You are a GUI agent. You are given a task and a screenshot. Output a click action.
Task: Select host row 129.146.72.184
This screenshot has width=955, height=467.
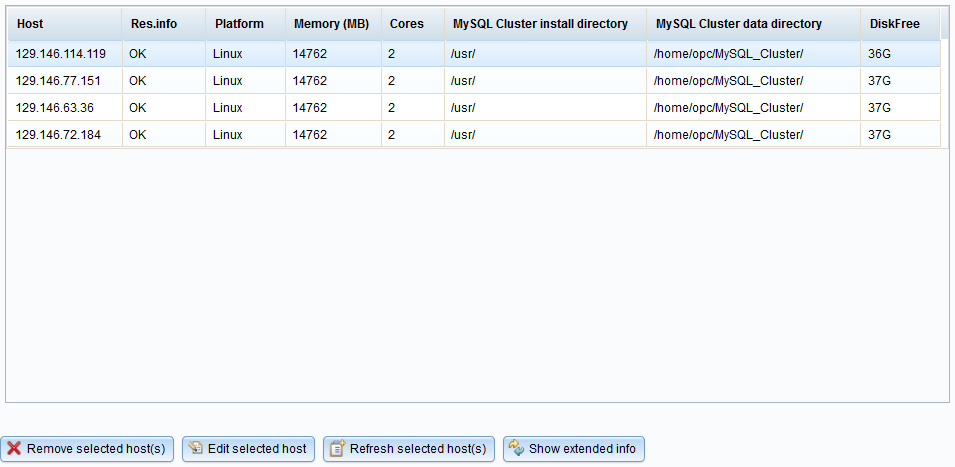pyautogui.click(x=58, y=135)
